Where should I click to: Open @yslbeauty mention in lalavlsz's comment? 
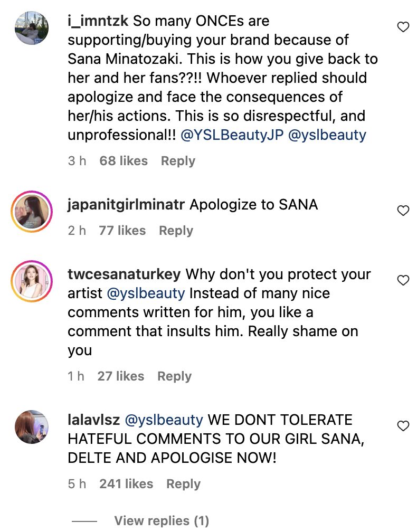[x=164, y=420]
